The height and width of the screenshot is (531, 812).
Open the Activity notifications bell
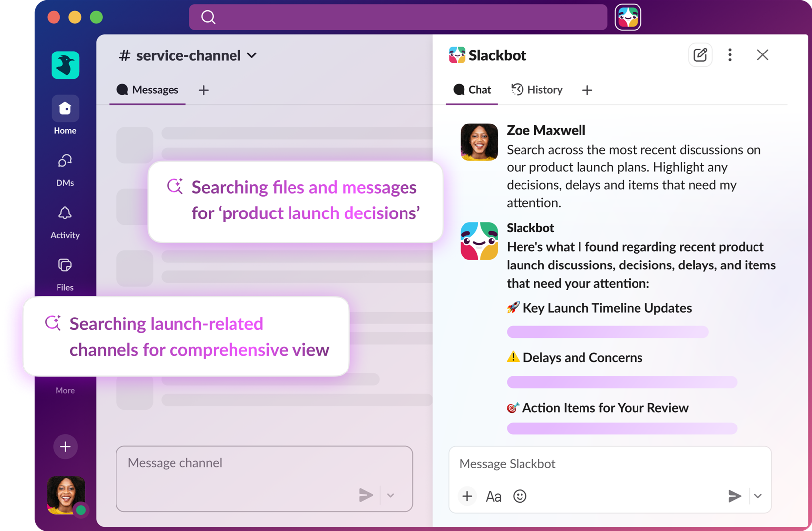pos(65,213)
